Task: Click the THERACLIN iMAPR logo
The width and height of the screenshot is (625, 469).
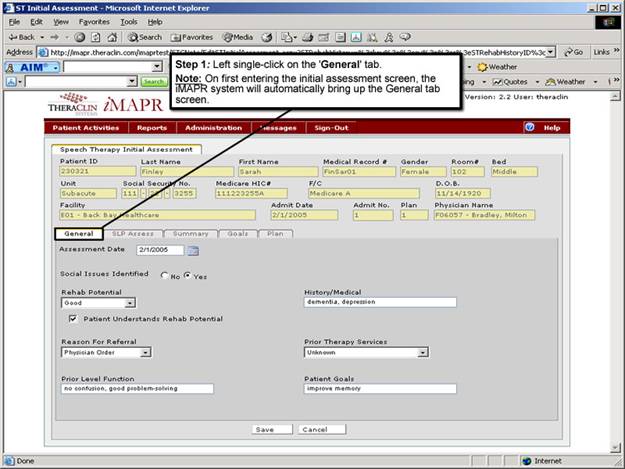Action: [x=106, y=104]
